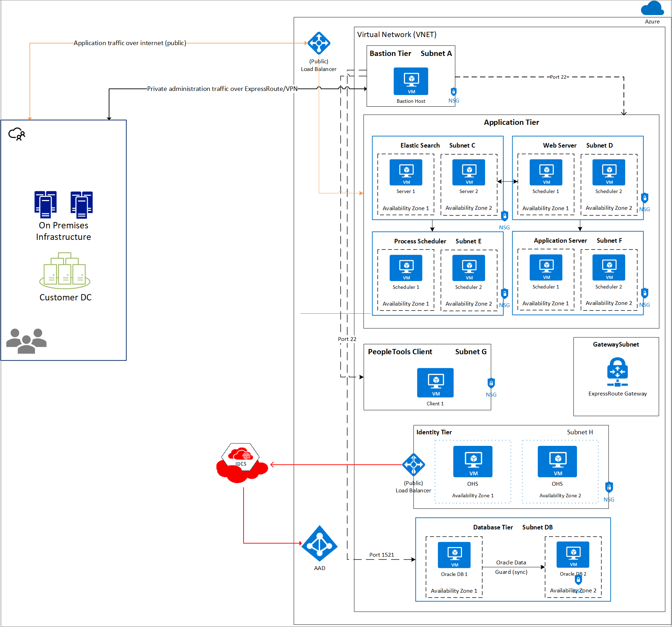Click the ExpressRoute Gateway icon

[617, 372]
